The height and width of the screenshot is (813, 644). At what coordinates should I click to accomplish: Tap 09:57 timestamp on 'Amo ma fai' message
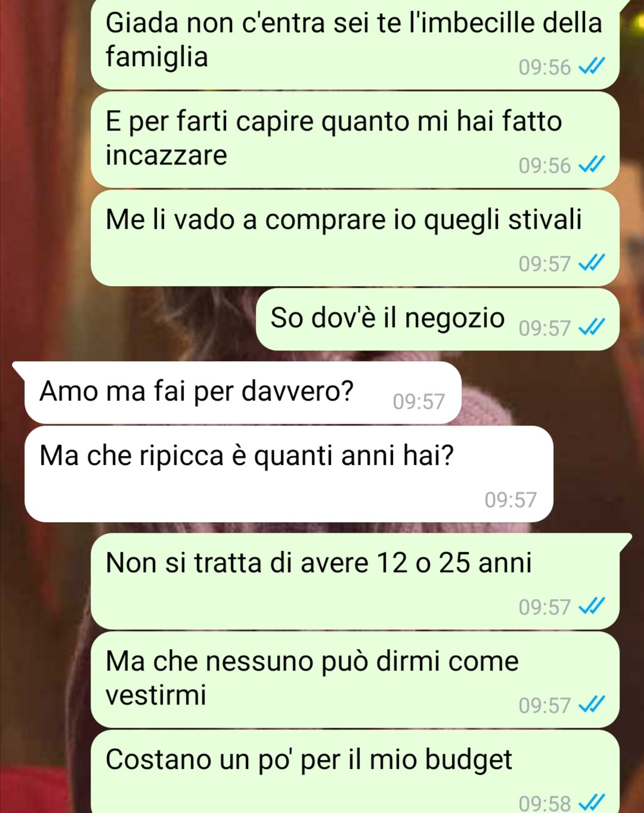pos(419,402)
